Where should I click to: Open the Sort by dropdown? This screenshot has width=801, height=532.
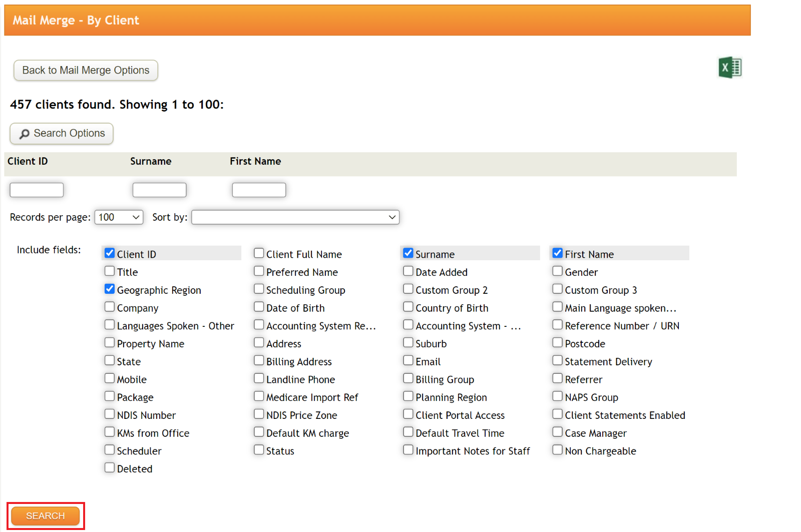pos(295,217)
